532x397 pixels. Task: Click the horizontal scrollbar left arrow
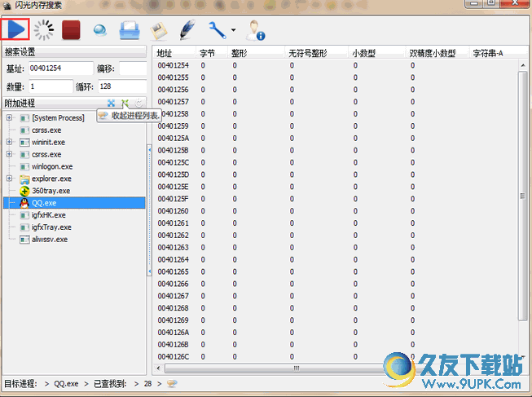point(158,368)
